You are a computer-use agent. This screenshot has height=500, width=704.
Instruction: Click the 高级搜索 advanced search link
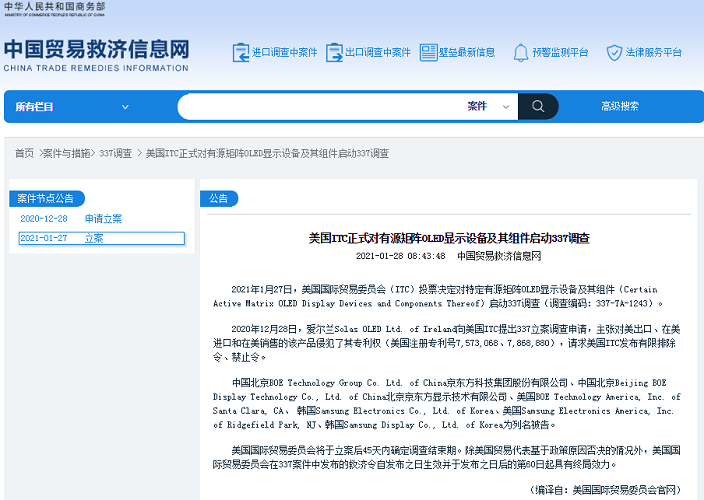tap(620, 106)
